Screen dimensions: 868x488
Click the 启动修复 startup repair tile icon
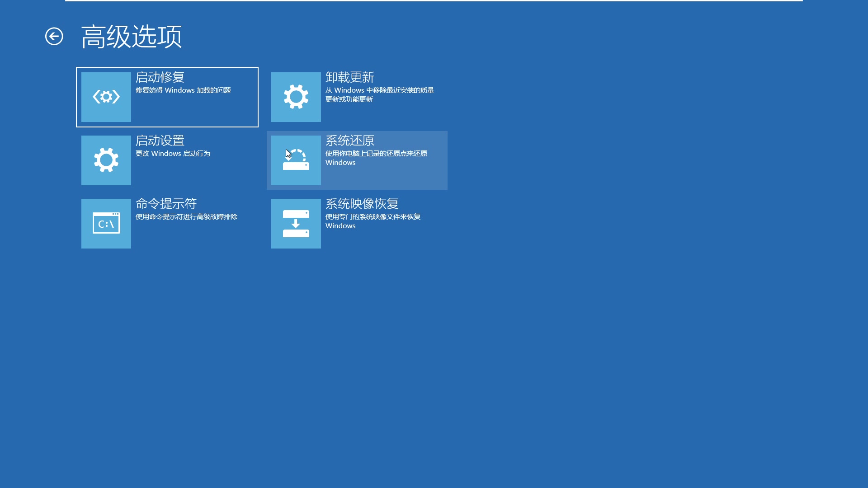[x=106, y=97]
